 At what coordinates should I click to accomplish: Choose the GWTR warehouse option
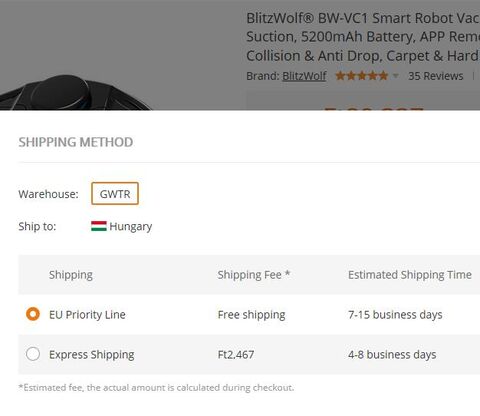click(115, 194)
